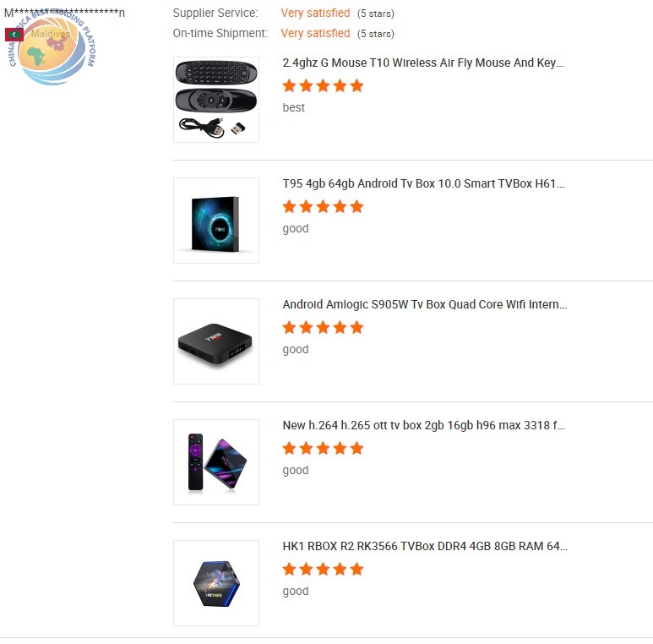Viewport: 653px width, 644px height.
Task: Click the Maldives flag icon
Action: (14, 35)
